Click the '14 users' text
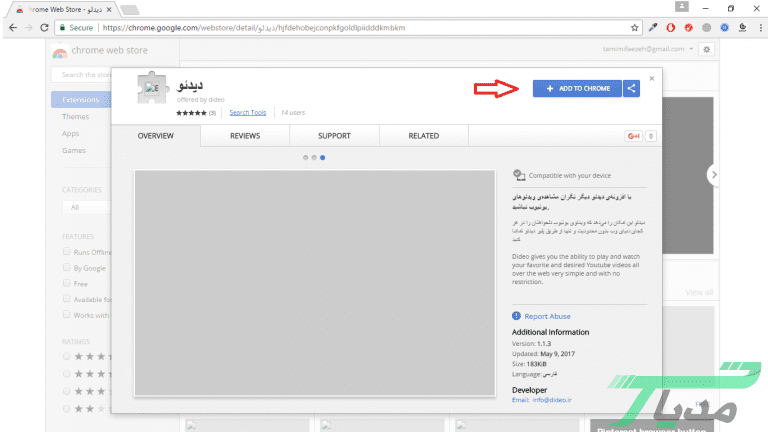The height and width of the screenshot is (432, 768). [293, 113]
